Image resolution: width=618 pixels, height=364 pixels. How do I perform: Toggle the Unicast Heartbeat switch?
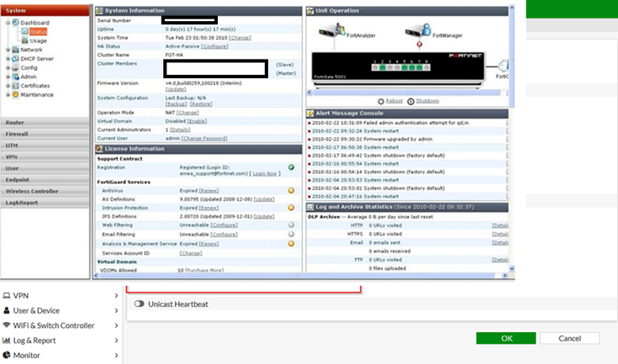tap(139, 304)
